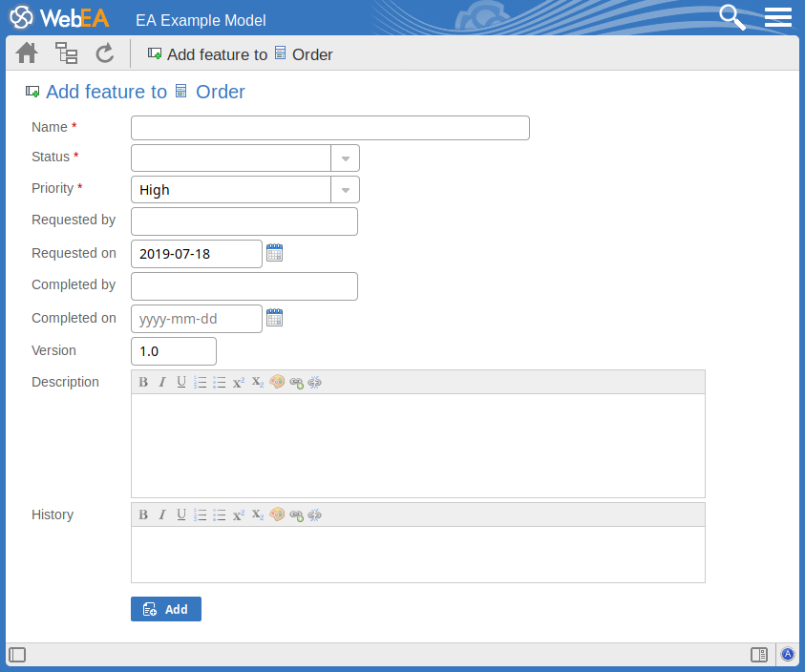805x672 pixels.
Task: Toggle underline in History toolbar
Action: click(x=181, y=514)
